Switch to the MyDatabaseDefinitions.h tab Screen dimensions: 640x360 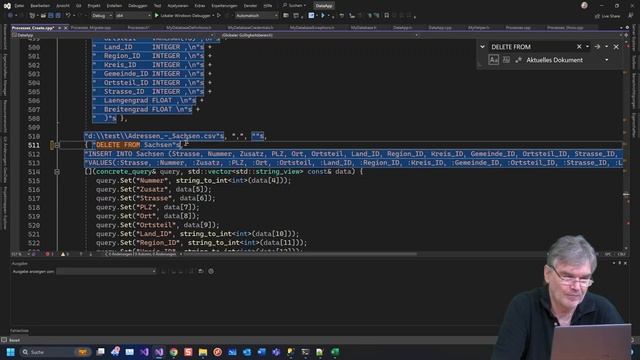[189, 28]
